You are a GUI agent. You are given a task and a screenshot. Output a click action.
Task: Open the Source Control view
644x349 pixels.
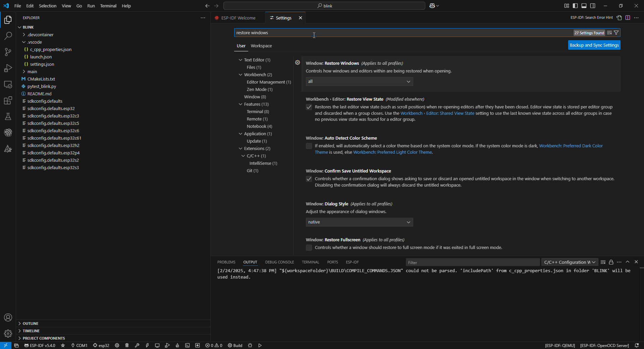click(8, 52)
